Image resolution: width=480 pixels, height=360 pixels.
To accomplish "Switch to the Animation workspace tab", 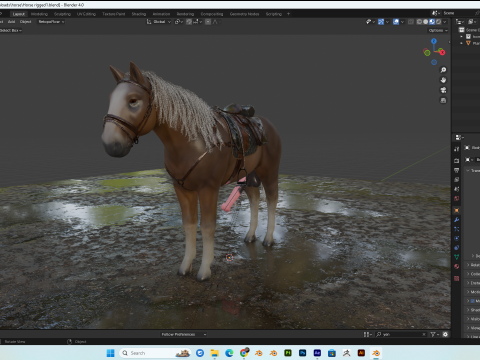I will pos(161,14).
